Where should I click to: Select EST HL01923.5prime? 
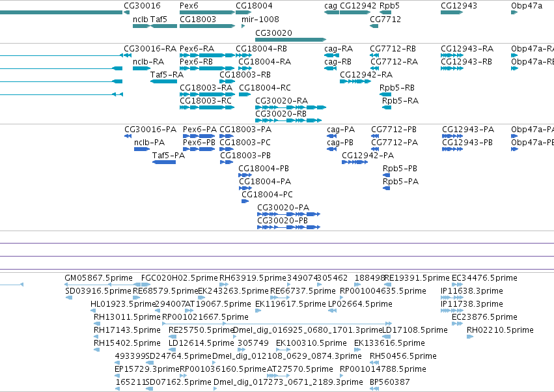(123, 304)
